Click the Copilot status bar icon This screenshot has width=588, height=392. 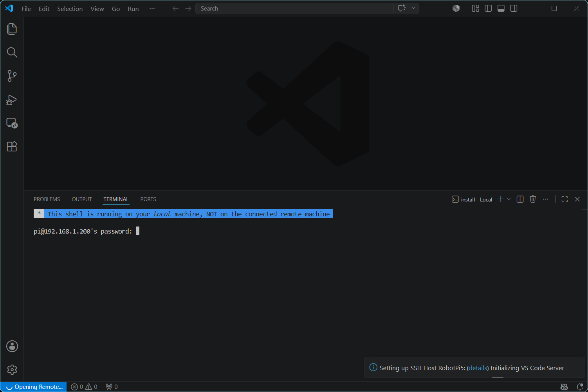tap(564, 387)
